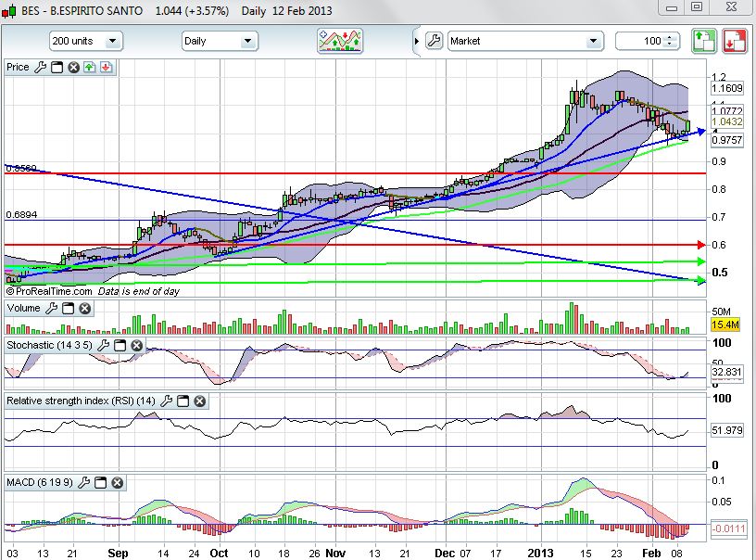This screenshot has height=560, width=756.
Task: Click the 2013 label on the date axis
Action: [x=540, y=553]
